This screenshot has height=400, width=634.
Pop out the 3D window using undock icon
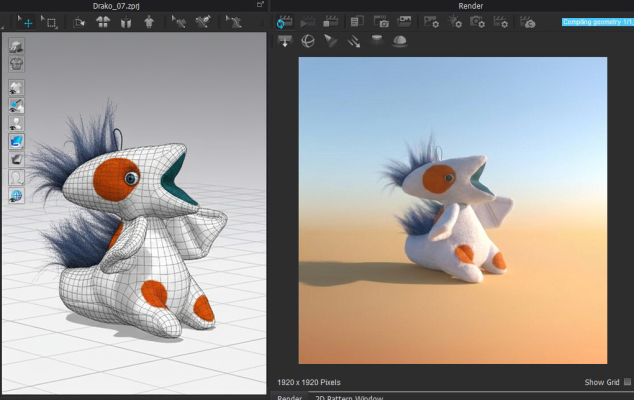(260, 4)
